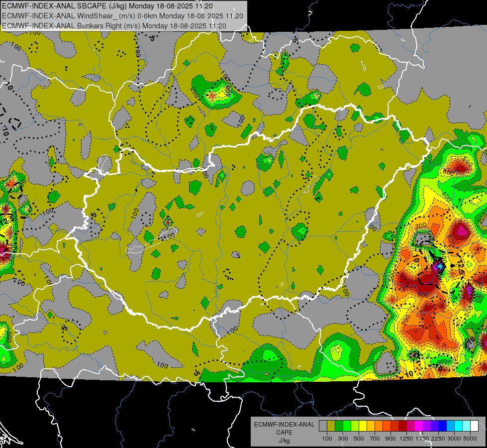Click the J/kg unit label in legend
Image resolution: width=487 pixels, height=448 pixels.
(x=284, y=441)
